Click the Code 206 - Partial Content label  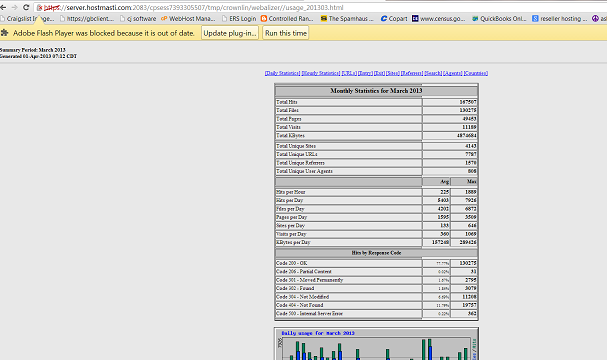coord(304,272)
